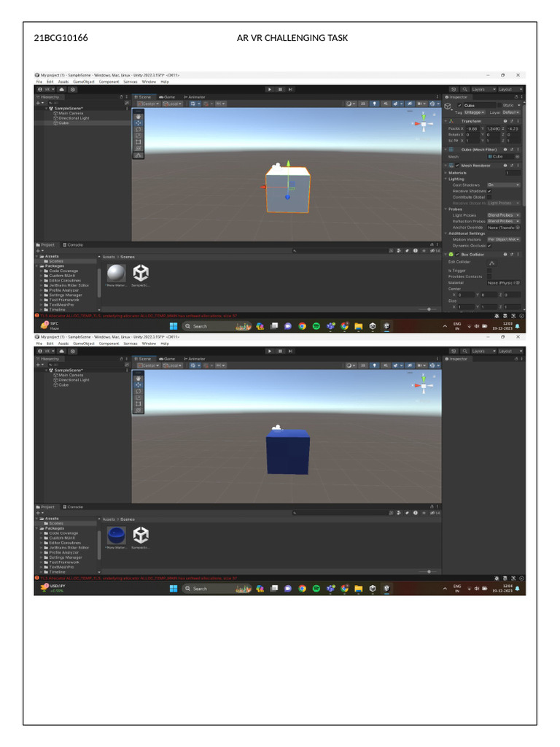Toggle 2D view mode in white-cube scene toolbar
The width and height of the screenshot is (560, 747).
pyautogui.click(x=363, y=104)
